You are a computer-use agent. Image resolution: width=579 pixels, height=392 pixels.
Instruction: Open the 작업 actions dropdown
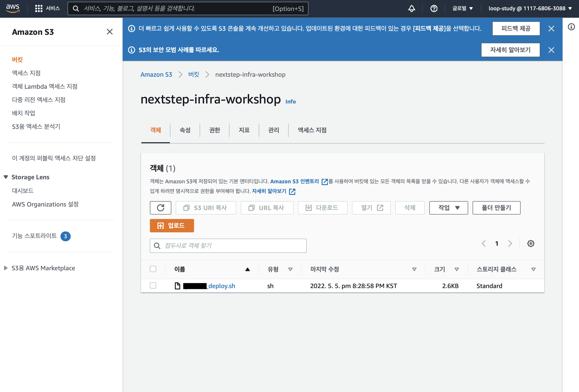click(x=449, y=208)
